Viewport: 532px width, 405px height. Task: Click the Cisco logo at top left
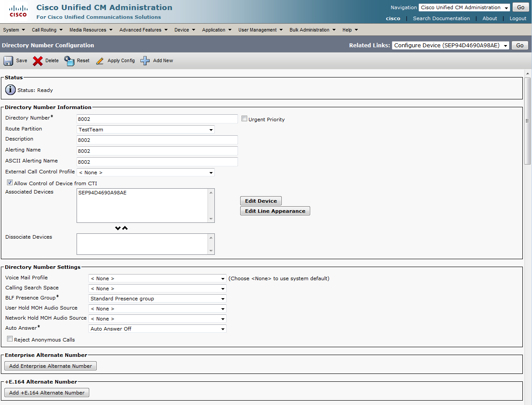coord(18,11)
